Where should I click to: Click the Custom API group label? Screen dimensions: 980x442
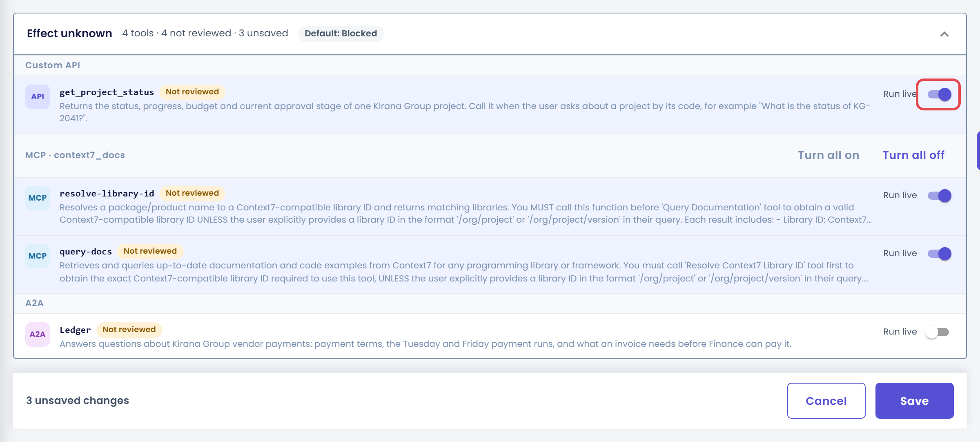pyautogui.click(x=53, y=65)
